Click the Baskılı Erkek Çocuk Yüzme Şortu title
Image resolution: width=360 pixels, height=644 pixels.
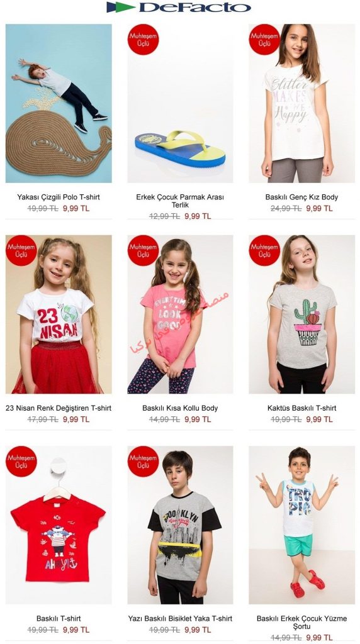[301, 622]
